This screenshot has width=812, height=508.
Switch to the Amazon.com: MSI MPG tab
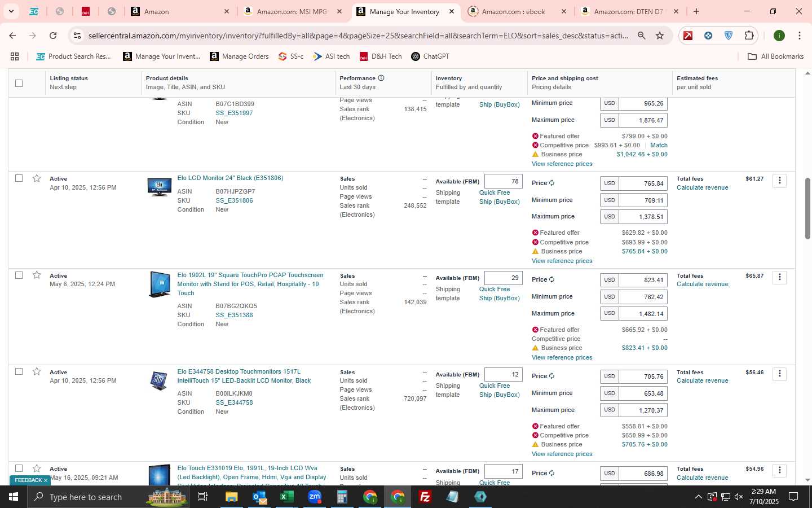coord(292,11)
